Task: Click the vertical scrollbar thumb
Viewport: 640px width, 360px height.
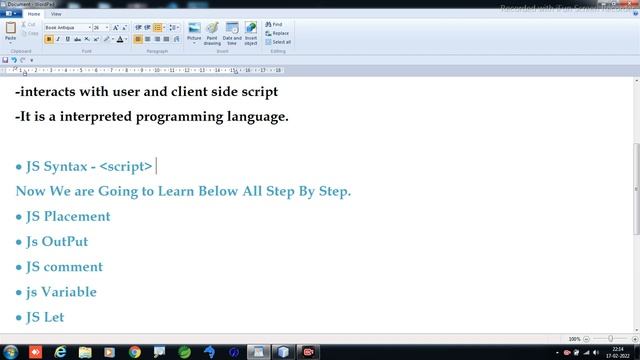Action: tap(636, 189)
